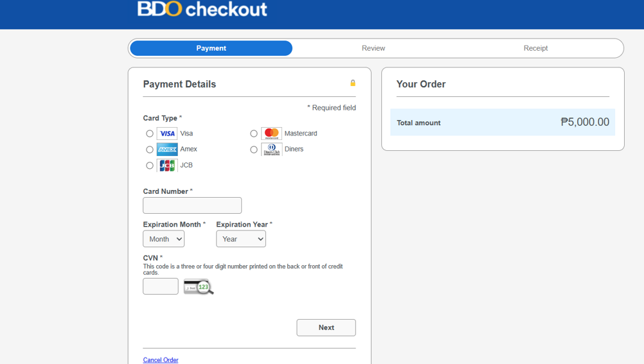The height and width of the screenshot is (364, 644).
Task: Go to the Review step tab
Action: 373,48
